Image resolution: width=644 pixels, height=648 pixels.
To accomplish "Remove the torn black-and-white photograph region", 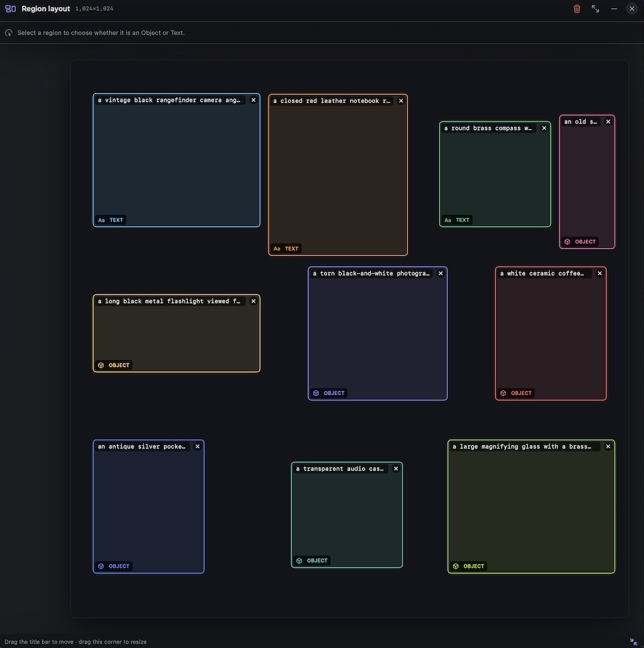I will tap(440, 273).
